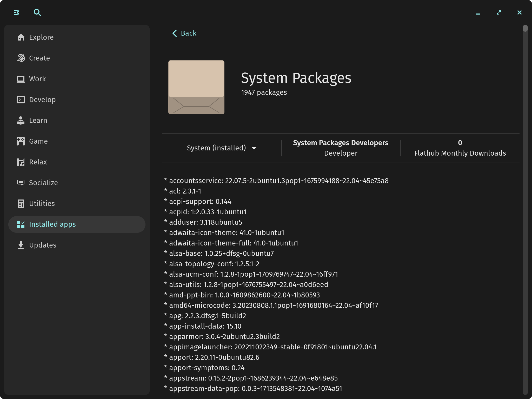Go to the Develop category

point(77,100)
